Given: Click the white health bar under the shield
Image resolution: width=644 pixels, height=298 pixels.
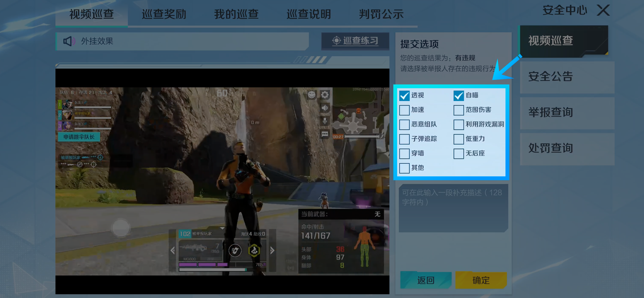Looking at the screenshot, I should [213, 269].
